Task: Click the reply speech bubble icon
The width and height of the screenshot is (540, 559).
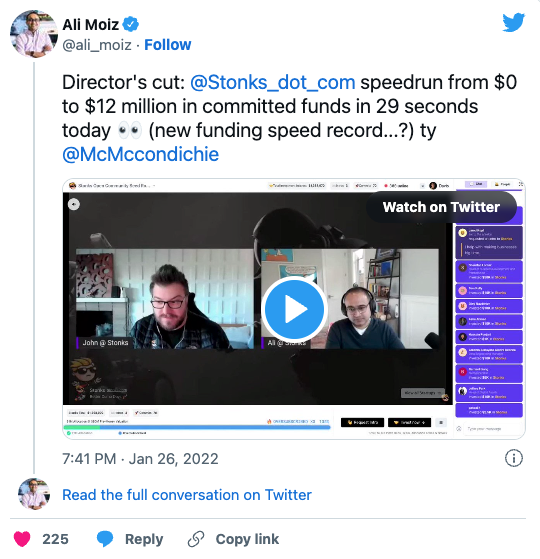Action: click(x=105, y=539)
